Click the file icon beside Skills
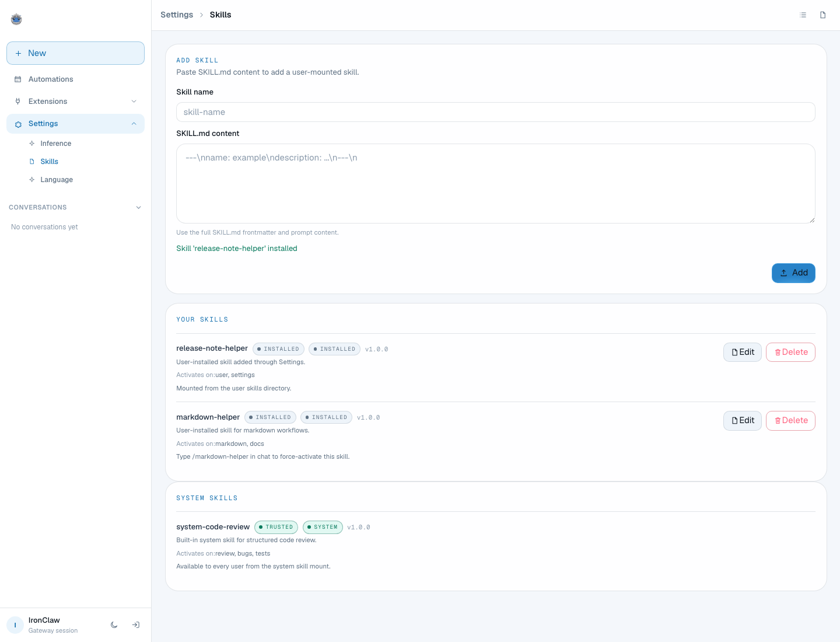 (32, 162)
